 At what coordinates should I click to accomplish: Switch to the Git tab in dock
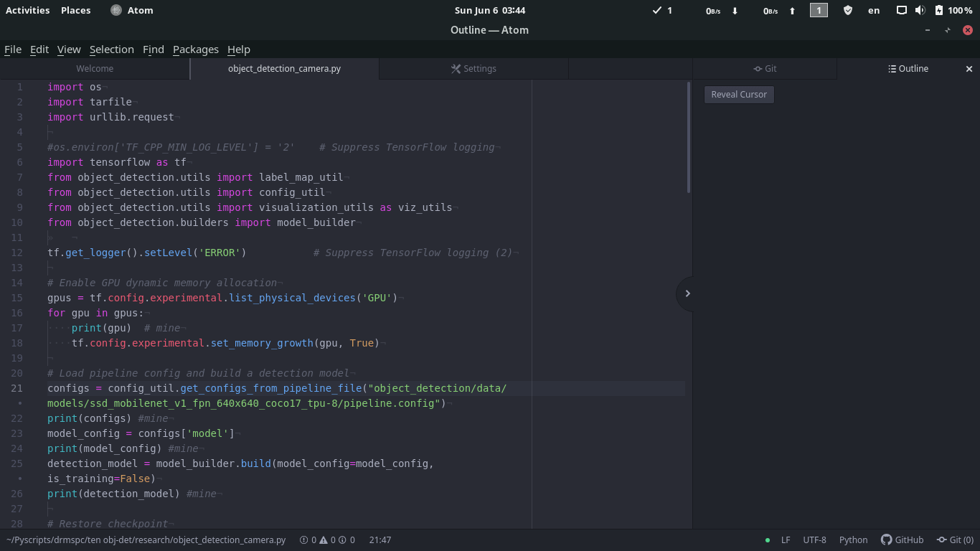click(765, 69)
